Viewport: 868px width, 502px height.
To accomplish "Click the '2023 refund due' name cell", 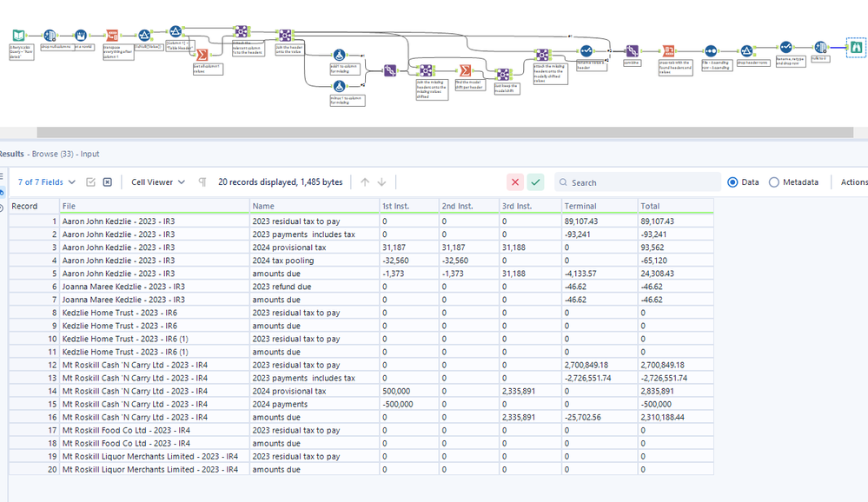I will coord(315,287).
